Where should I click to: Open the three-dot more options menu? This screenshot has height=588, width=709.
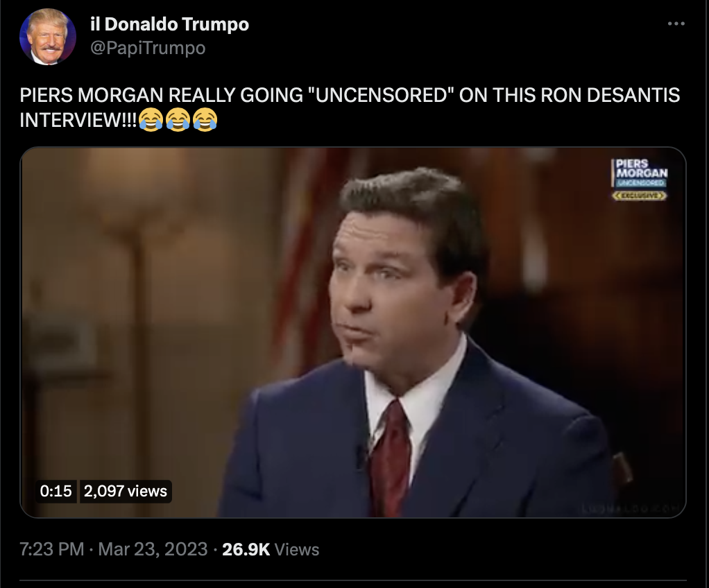point(676,24)
